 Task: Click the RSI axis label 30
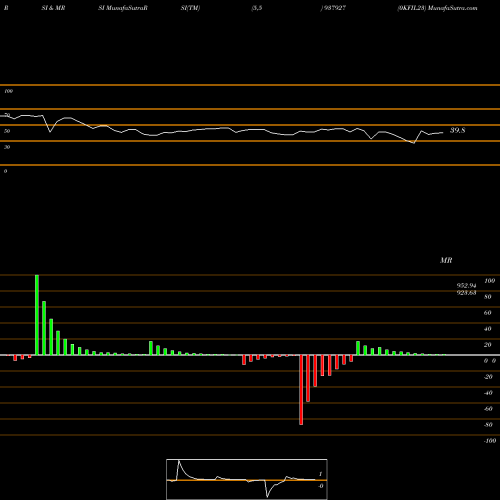(7, 147)
